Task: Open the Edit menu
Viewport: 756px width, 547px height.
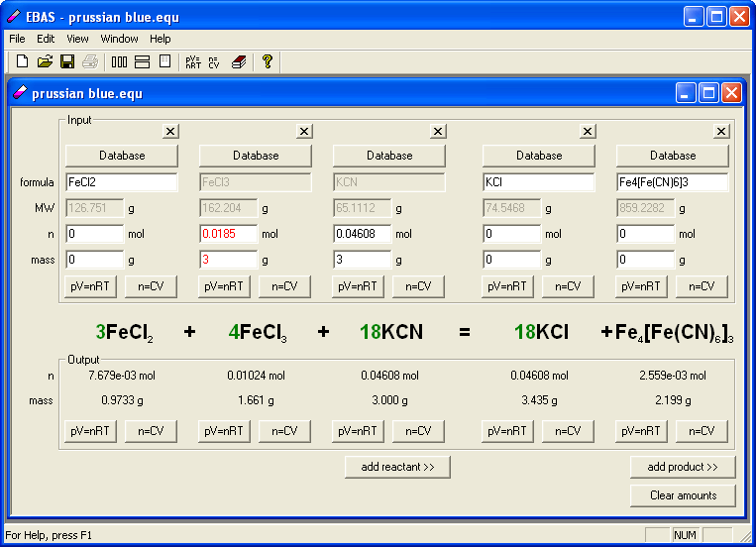Action: coord(46,39)
